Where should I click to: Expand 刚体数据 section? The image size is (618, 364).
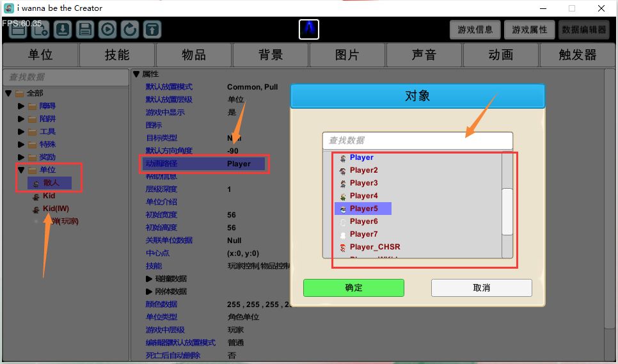coord(149,292)
